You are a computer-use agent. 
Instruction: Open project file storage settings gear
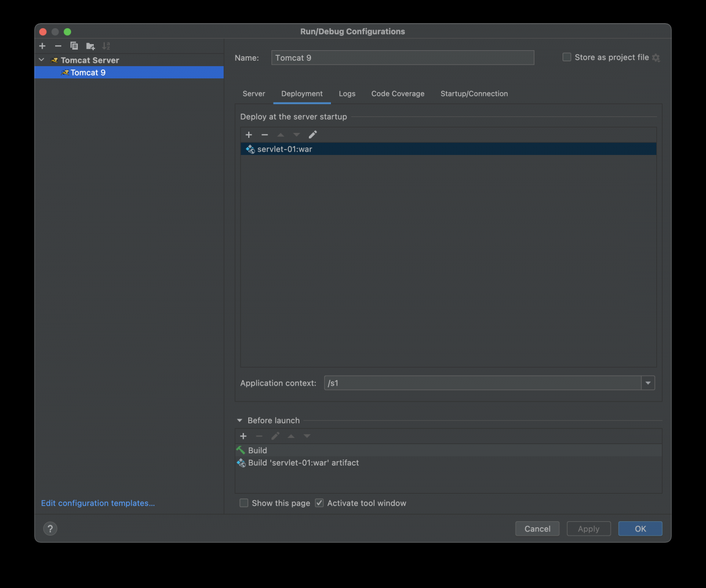[x=656, y=57]
